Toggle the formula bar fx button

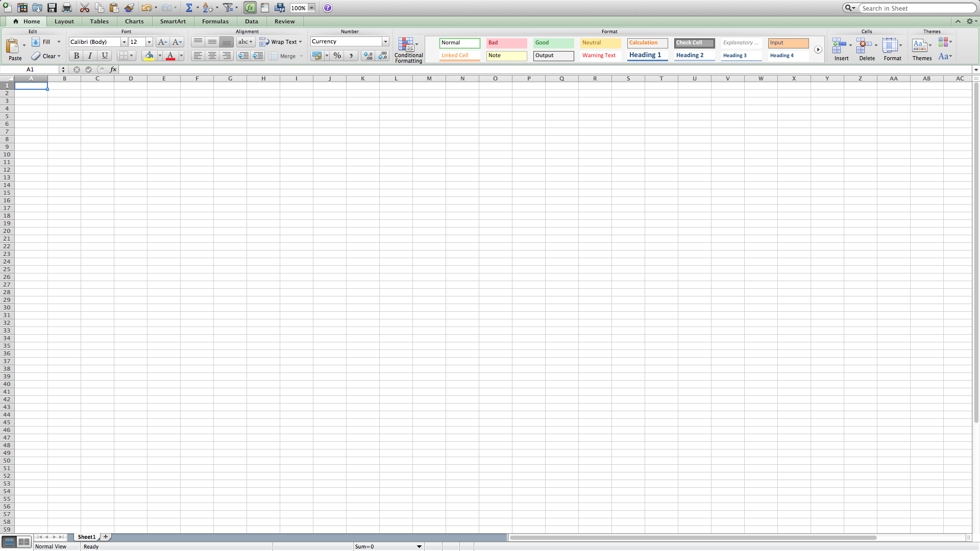[x=250, y=8]
